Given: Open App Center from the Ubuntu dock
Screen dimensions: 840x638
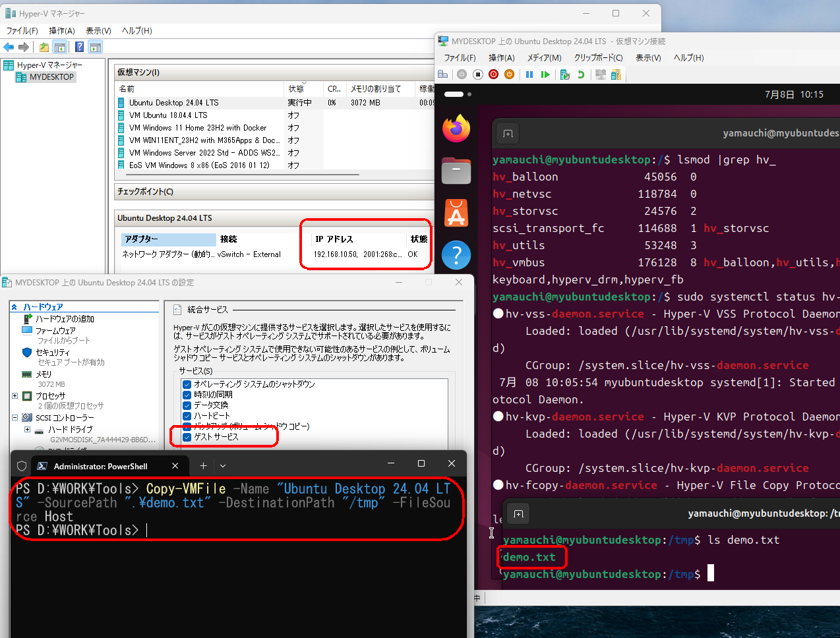Looking at the screenshot, I should pos(456,213).
